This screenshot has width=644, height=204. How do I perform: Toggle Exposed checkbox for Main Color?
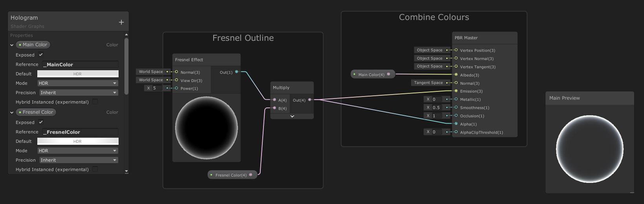[41, 55]
